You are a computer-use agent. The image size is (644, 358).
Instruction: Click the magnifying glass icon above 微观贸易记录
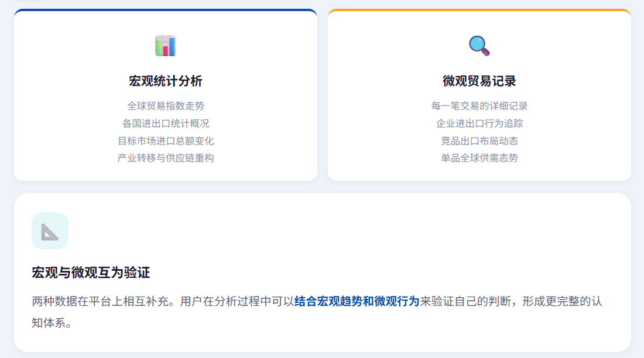coord(479,46)
